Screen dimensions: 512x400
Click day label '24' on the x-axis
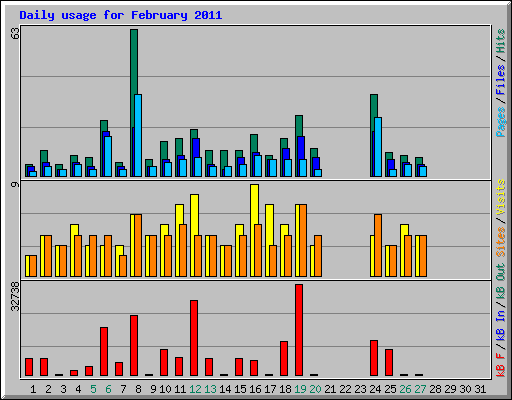375,389
